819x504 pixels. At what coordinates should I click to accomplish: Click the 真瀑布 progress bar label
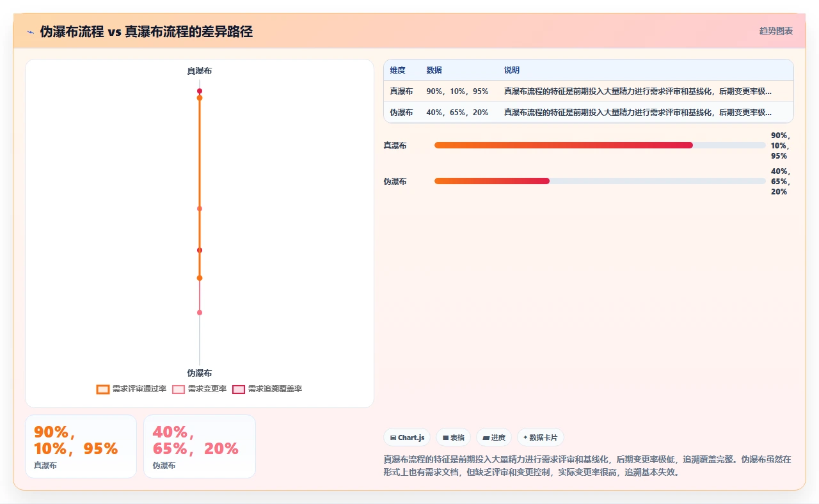tap(395, 145)
